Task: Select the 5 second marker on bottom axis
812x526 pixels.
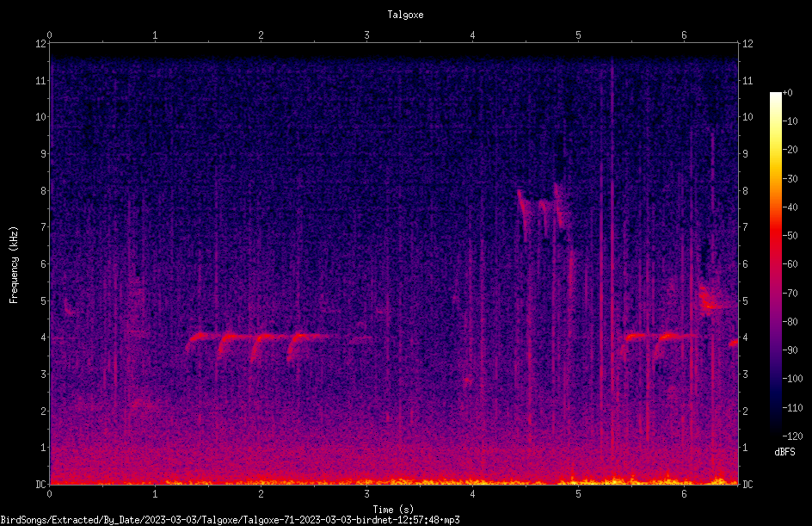Action: pyautogui.click(x=578, y=494)
